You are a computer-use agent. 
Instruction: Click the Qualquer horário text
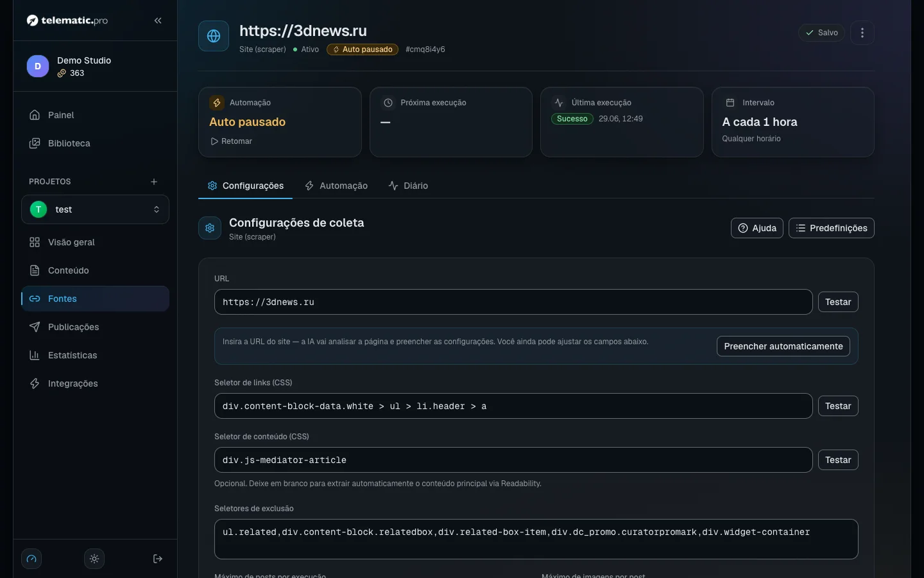tap(751, 139)
